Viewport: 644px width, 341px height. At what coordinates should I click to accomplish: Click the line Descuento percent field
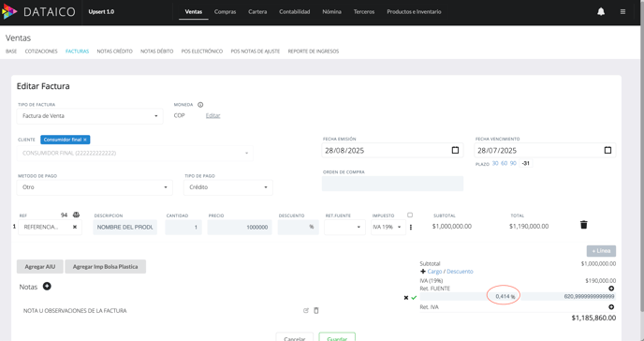(299, 228)
